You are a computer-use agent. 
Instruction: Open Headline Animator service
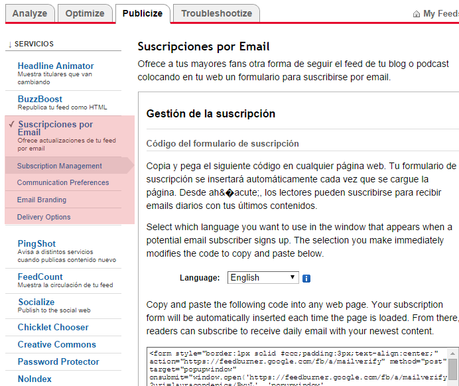(x=56, y=66)
